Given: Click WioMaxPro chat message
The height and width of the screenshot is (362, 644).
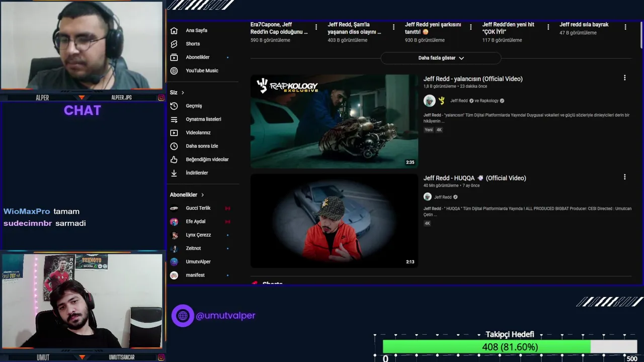Looking at the screenshot, I should pos(42,212).
